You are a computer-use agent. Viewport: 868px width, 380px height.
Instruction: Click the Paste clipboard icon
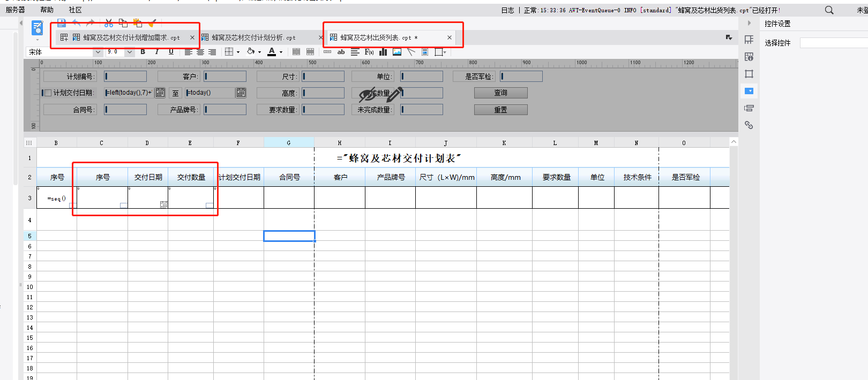click(x=138, y=23)
